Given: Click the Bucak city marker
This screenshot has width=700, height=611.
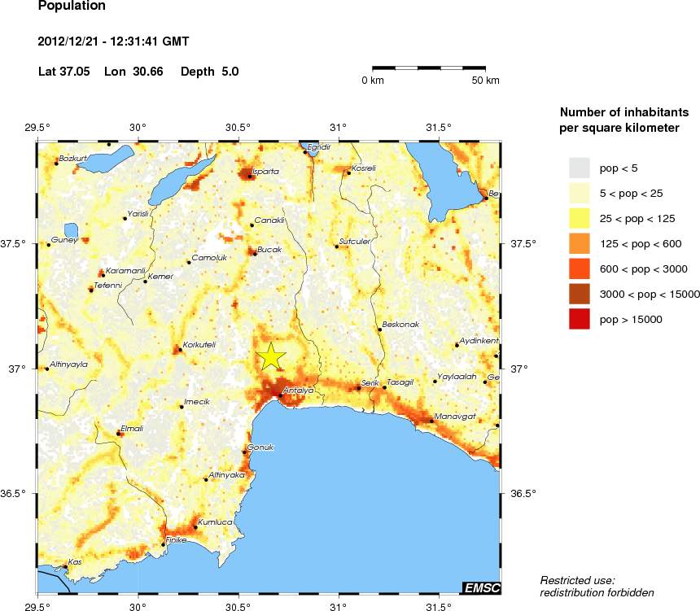Looking at the screenshot, I should (x=255, y=254).
